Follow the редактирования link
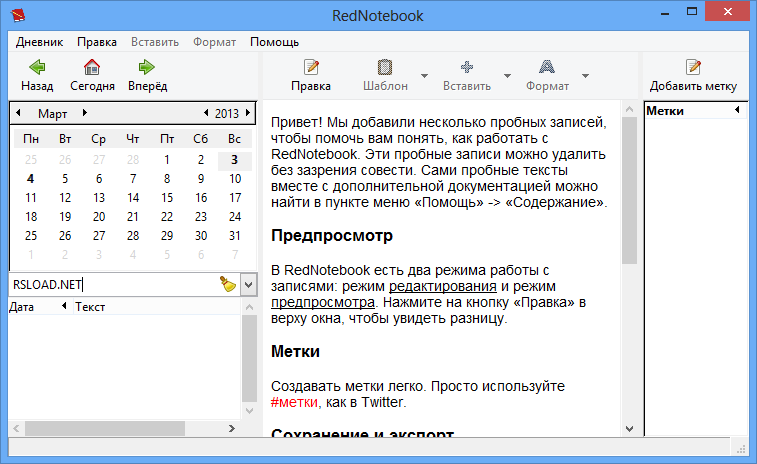The height and width of the screenshot is (464, 757). [x=442, y=286]
